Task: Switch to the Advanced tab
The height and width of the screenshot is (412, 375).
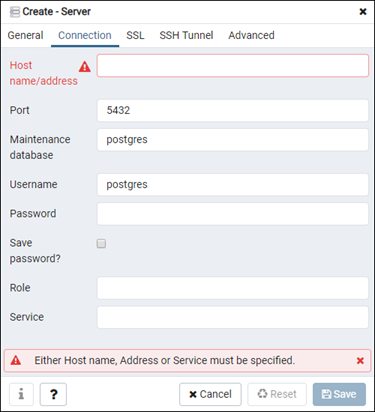Action: pyautogui.click(x=251, y=35)
